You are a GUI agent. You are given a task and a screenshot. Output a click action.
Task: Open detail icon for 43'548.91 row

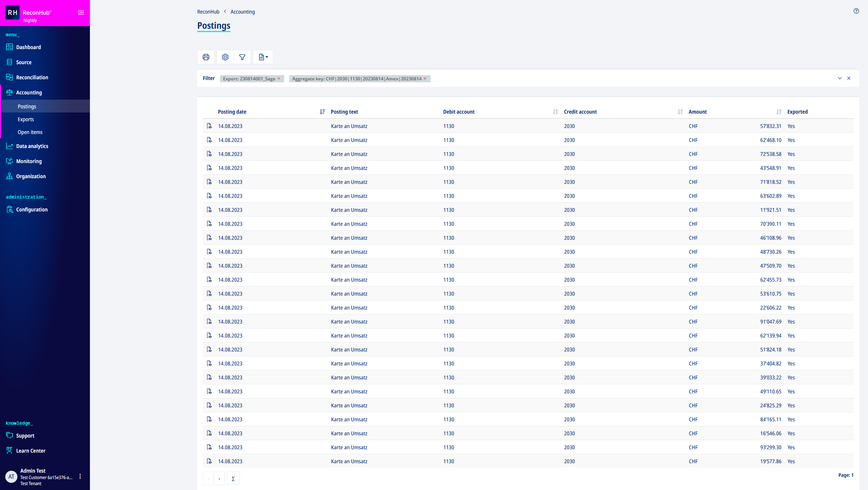point(209,168)
